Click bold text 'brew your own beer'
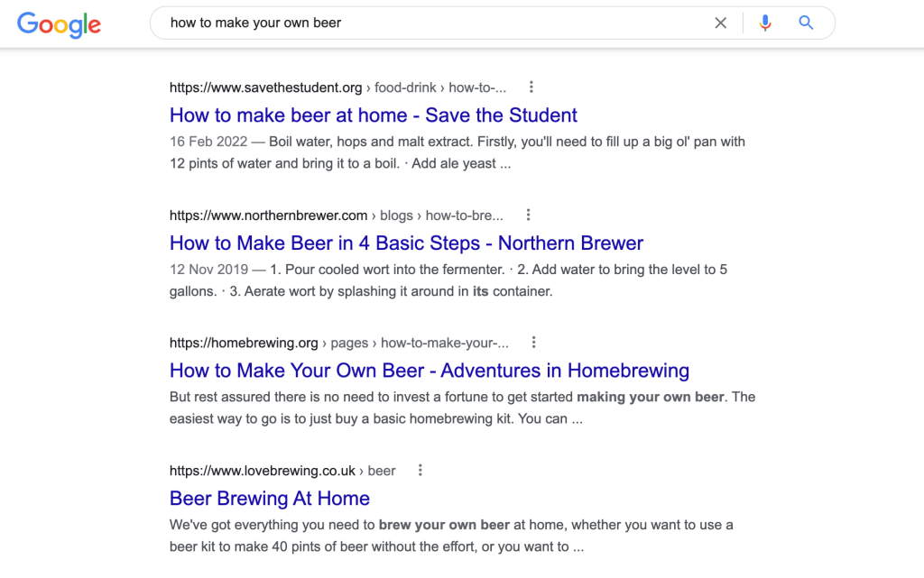 pyautogui.click(x=444, y=525)
